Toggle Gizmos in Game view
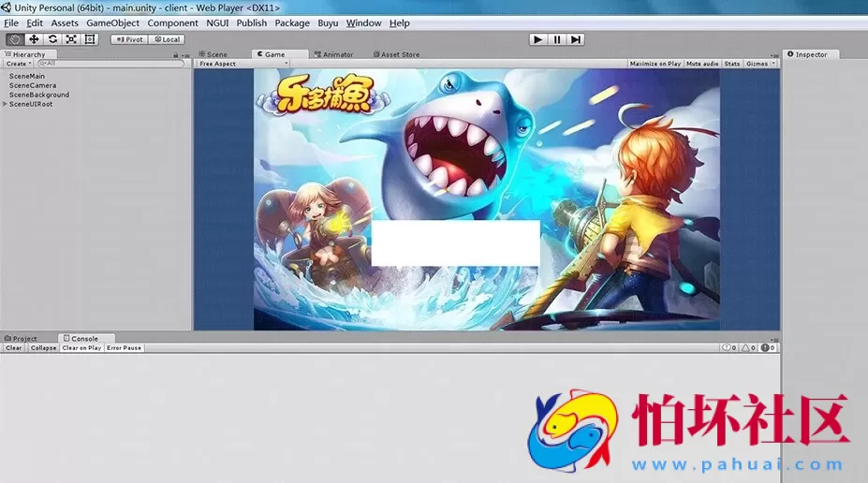The width and height of the screenshot is (868, 483). (757, 64)
